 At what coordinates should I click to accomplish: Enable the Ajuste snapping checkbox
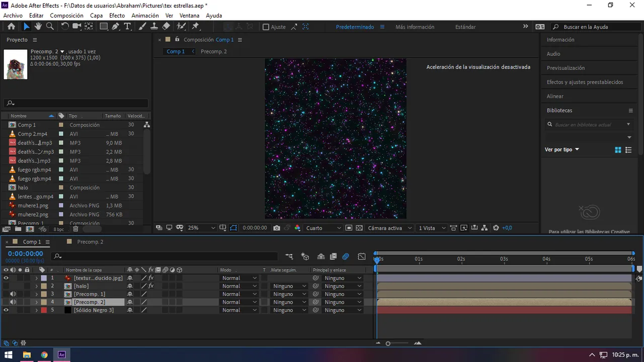(266, 27)
